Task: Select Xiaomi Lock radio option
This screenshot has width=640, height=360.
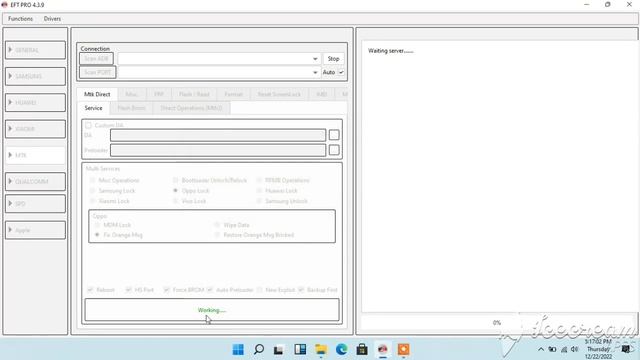Action: 93,201
